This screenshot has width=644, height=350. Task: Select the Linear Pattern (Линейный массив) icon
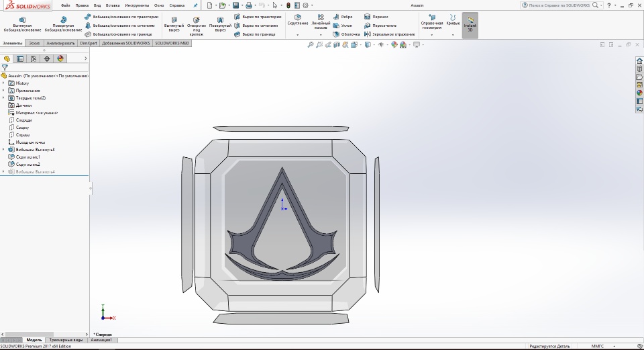click(x=321, y=17)
